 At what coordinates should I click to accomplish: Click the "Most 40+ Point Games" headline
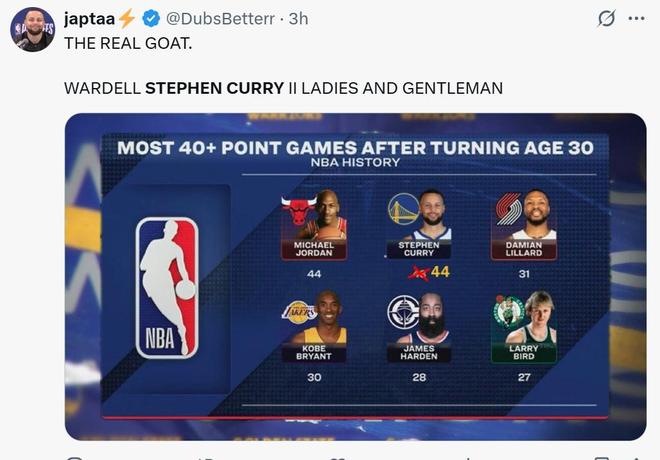(x=355, y=148)
